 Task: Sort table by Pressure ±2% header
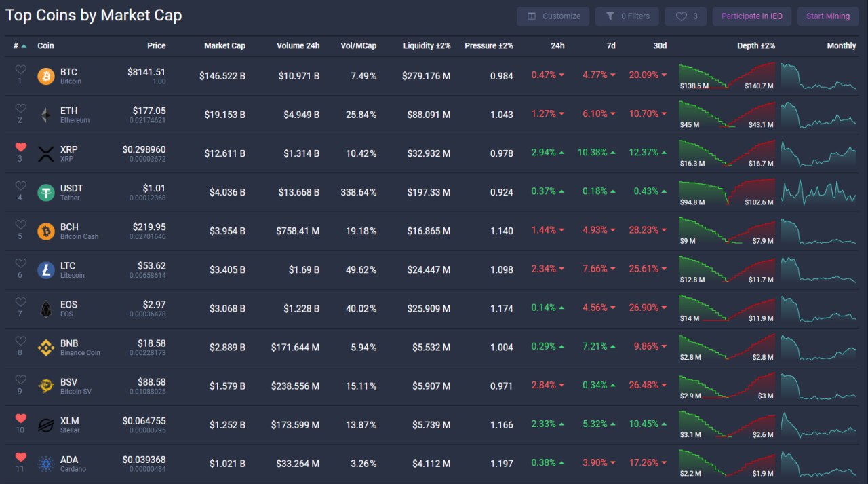pyautogui.click(x=489, y=45)
